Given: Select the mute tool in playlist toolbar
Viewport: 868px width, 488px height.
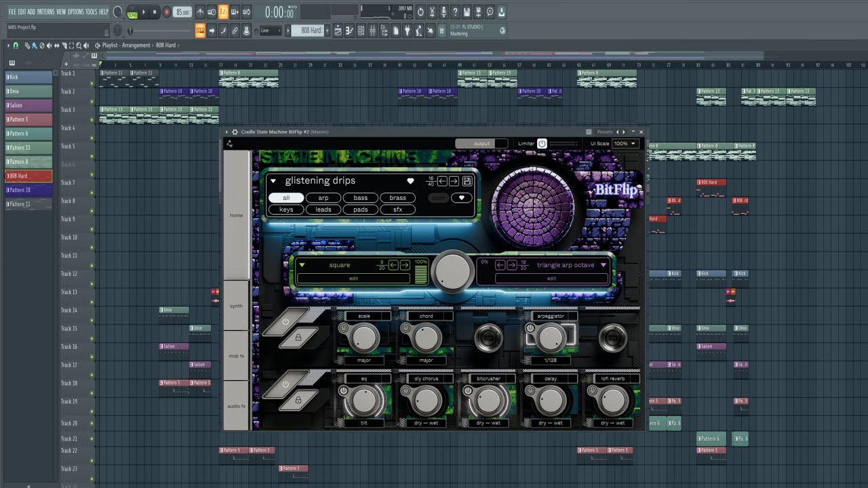Looking at the screenshot, I should coord(49,45).
